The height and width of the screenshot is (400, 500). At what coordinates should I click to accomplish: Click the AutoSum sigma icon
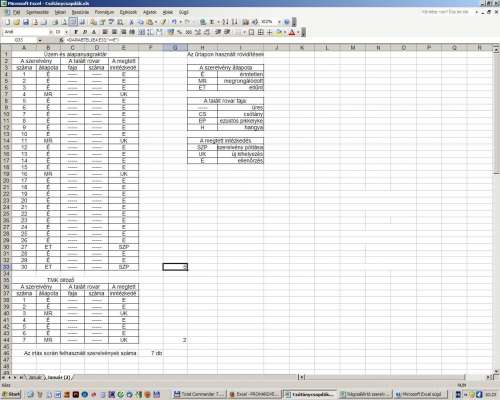[211, 22]
